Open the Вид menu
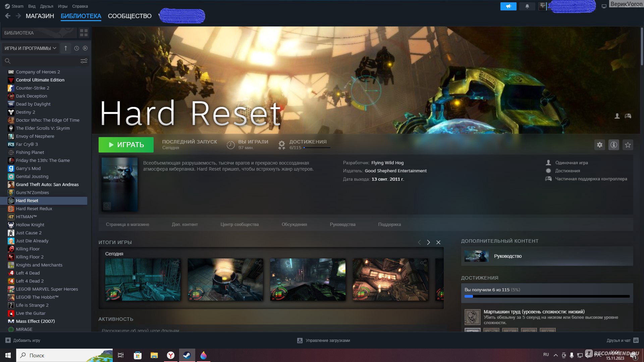 coord(32,6)
